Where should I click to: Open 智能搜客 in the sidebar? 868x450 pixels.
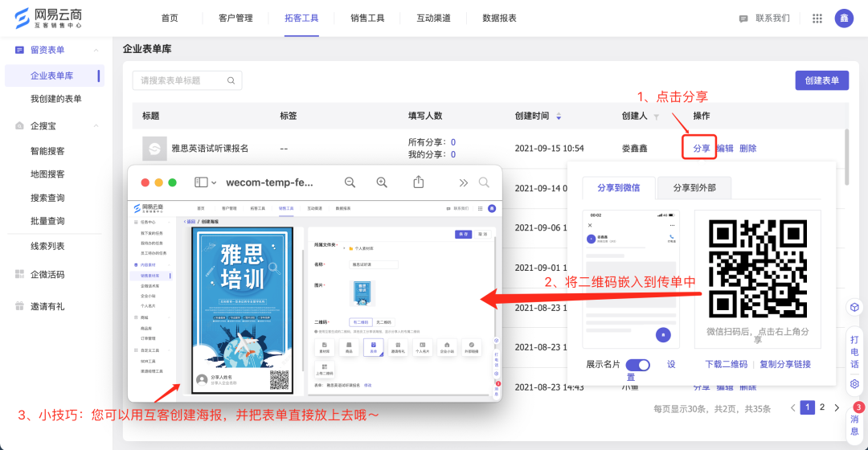[47, 151]
